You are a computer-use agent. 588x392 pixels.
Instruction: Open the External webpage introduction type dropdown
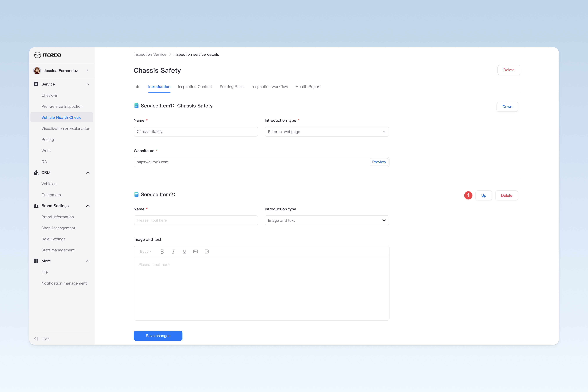click(327, 131)
